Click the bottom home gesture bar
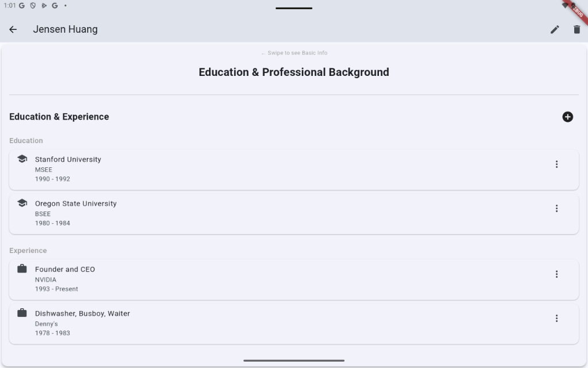Image resolution: width=588 pixels, height=368 pixels. 294,361
